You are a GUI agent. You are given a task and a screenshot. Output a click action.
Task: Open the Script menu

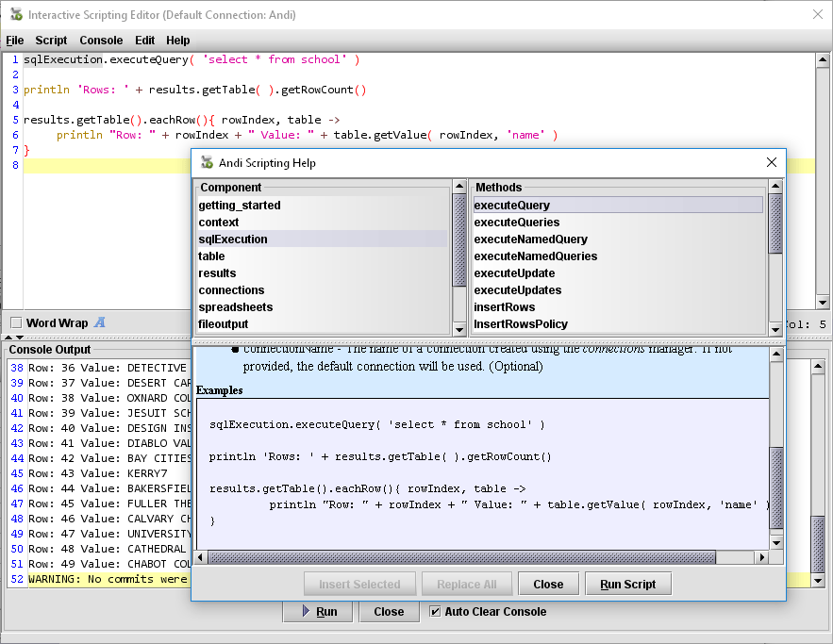(51, 41)
